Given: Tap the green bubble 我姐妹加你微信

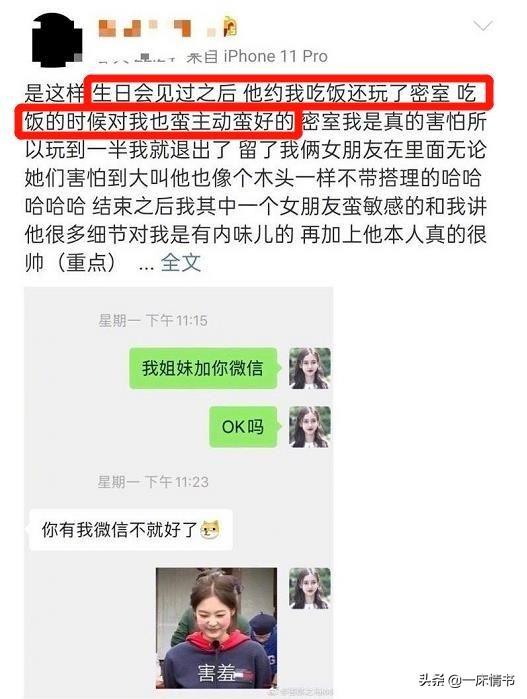Looking at the screenshot, I should point(203,368).
